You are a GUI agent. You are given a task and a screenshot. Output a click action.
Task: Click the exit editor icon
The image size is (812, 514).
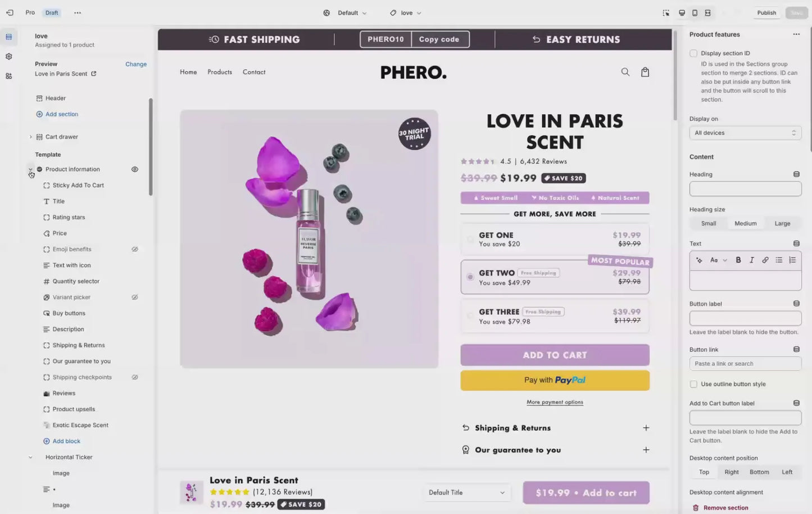(x=10, y=13)
